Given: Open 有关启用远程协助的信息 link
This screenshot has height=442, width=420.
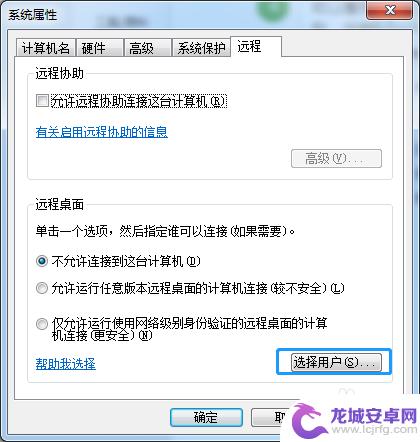Looking at the screenshot, I should coord(102,132).
